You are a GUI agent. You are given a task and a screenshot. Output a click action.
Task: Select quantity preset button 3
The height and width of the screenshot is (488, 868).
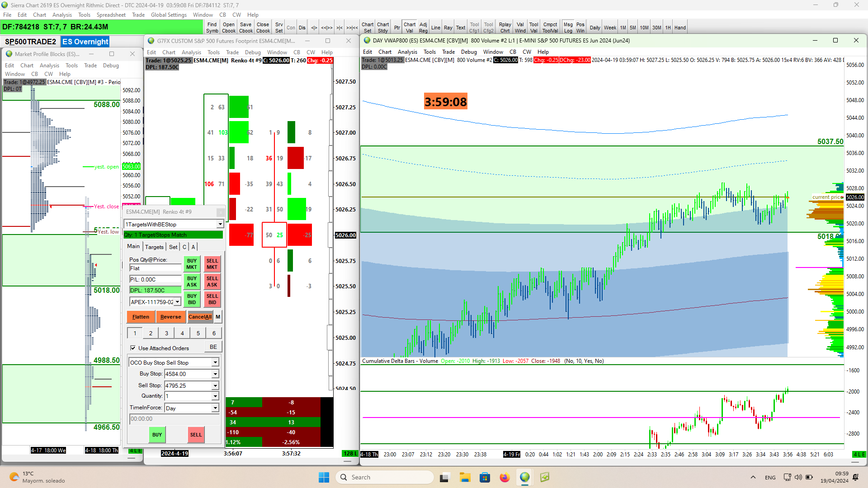[166, 333]
